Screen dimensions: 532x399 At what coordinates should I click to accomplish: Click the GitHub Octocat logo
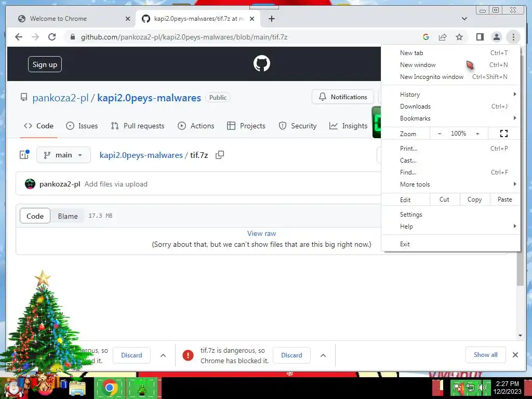(262, 63)
